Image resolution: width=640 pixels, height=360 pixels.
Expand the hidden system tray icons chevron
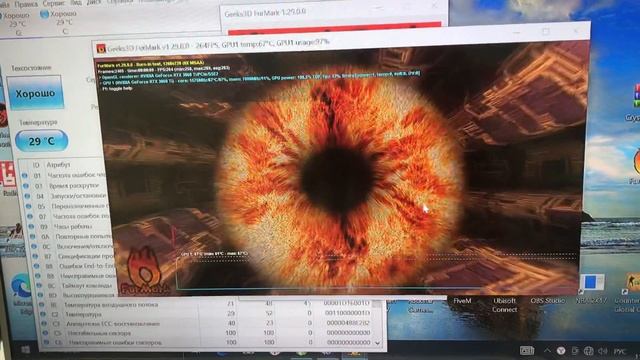(x=547, y=351)
